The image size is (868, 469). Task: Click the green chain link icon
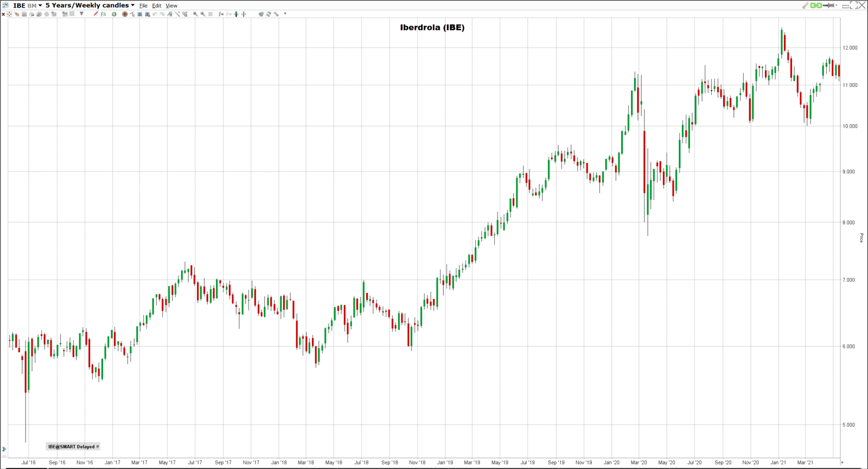[x=816, y=5]
